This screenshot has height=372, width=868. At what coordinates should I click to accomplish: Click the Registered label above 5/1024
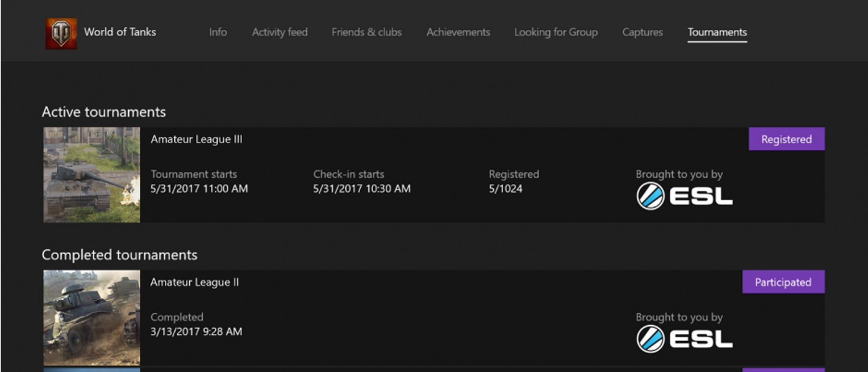[514, 174]
